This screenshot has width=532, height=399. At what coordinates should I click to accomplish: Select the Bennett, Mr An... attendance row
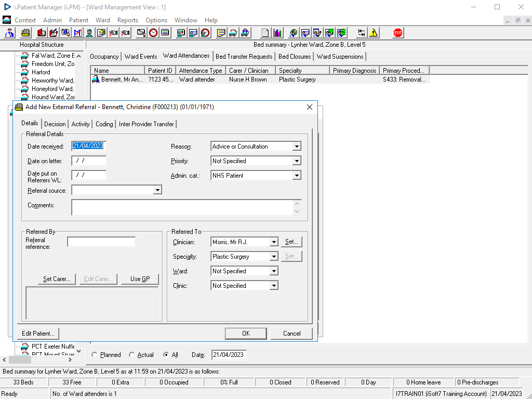pos(260,79)
